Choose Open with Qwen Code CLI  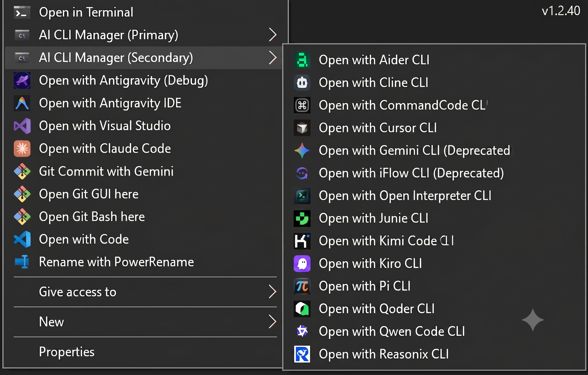[x=434, y=332]
